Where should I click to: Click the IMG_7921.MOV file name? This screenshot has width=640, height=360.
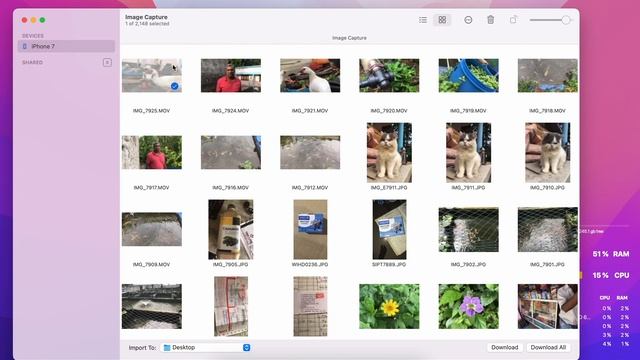310,111
